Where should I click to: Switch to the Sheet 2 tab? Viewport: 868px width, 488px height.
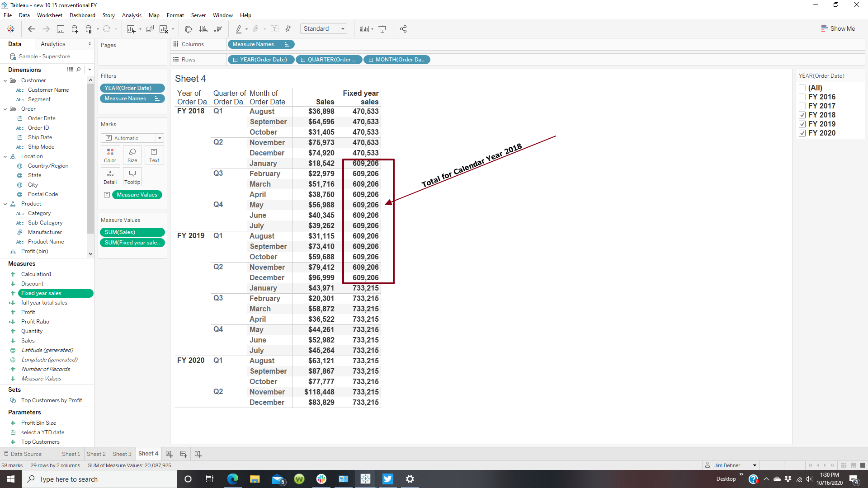[x=96, y=454]
